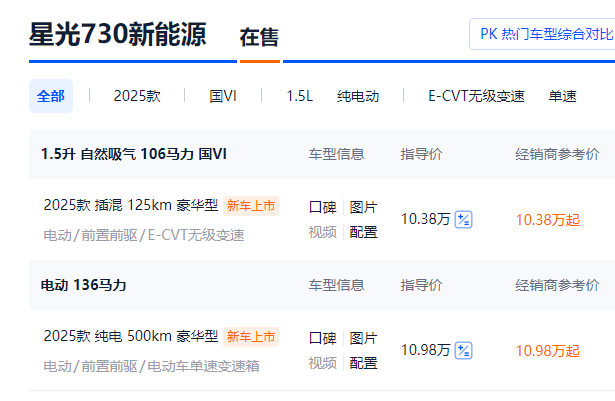The image size is (615, 401).
Task: Select the 1.5L engine filter
Action: point(299,96)
